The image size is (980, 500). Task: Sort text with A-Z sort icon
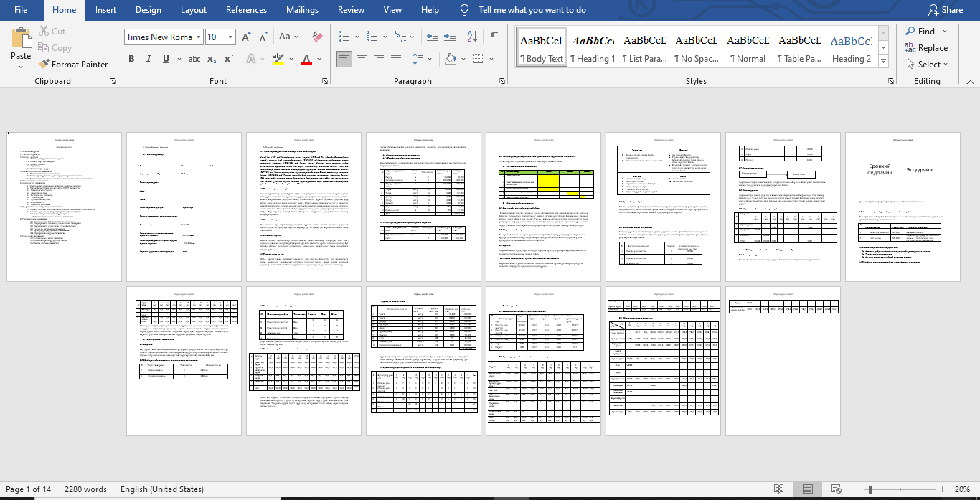473,37
